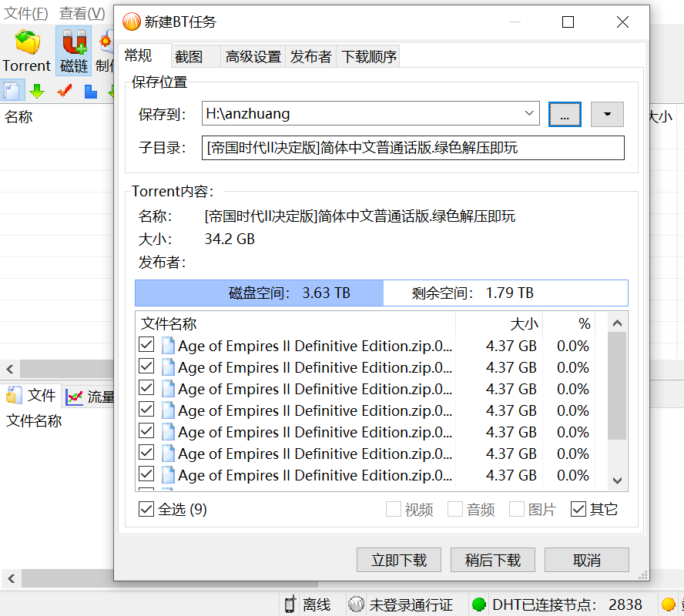The width and height of the screenshot is (684, 616).
Task: Click the 子目录 subdirectory input field
Action: pos(413,148)
